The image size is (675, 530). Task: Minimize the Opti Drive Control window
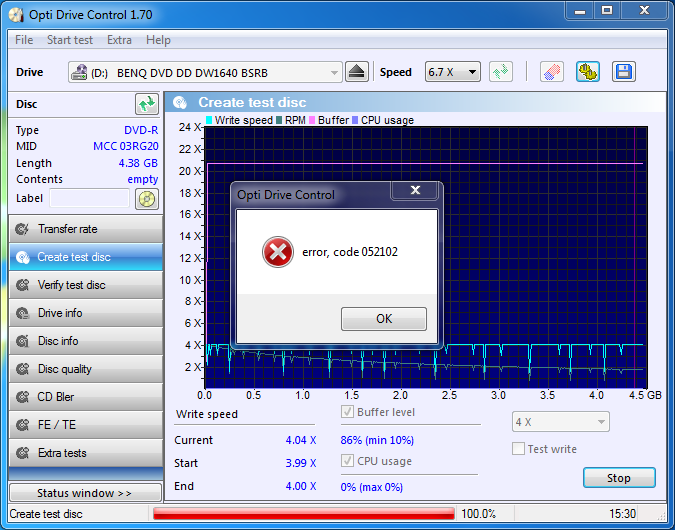click(x=580, y=10)
